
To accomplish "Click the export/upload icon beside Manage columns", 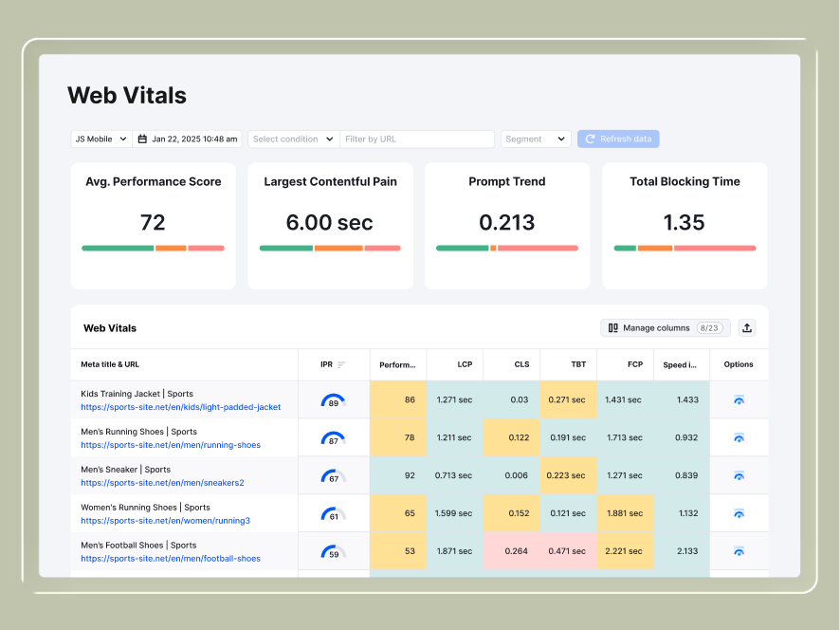I will coord(746,327).
